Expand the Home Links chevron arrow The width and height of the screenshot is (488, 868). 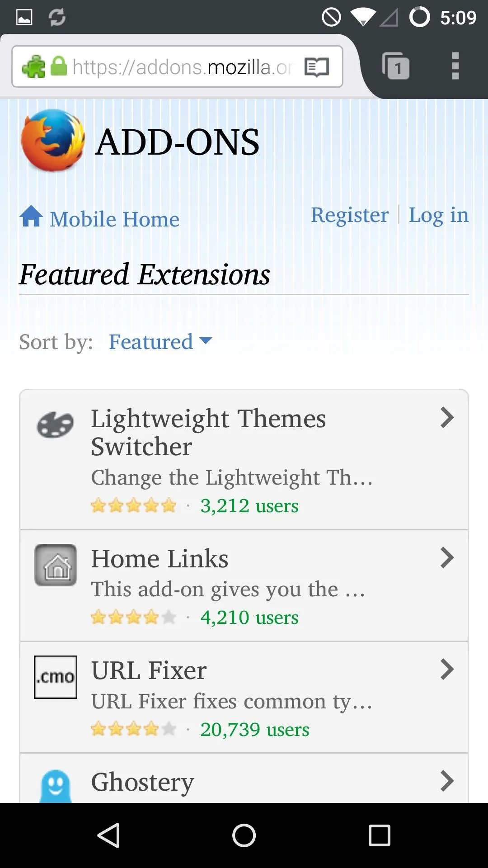pos(447,558)
